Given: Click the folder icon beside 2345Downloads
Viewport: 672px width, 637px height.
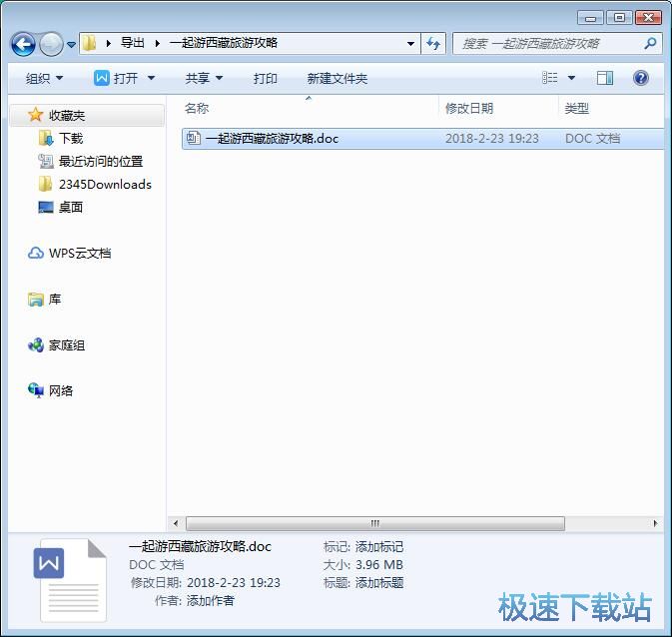Looking at the screenshot, I should tap(45, 184).
